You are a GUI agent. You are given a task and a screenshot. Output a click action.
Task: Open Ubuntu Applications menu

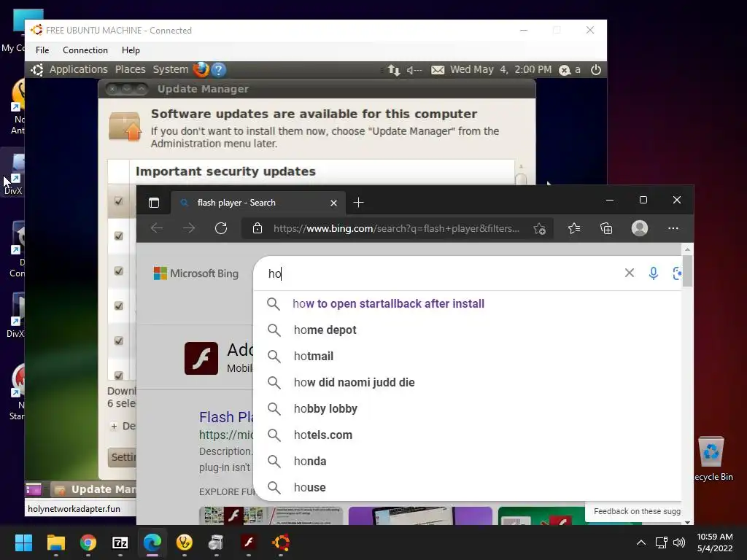[x=78, y=69]
